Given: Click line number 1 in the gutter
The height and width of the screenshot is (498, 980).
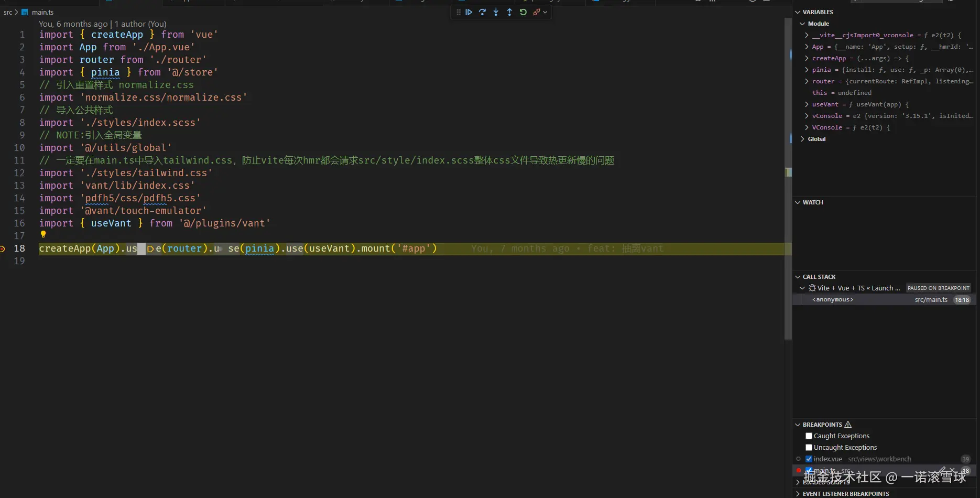Looking at the screenshot, I should (x=22, y=35).
